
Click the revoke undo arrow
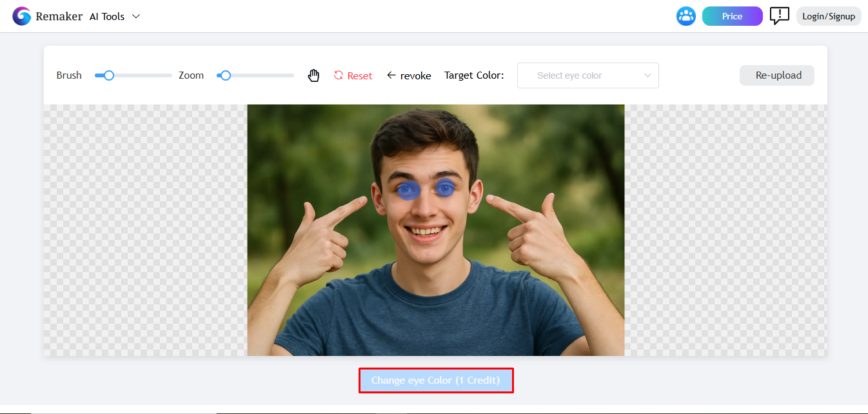coord(391,75)
